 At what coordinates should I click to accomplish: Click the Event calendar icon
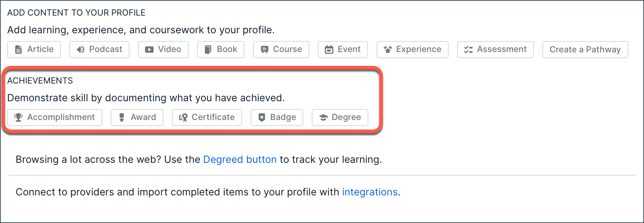(329, 50)
